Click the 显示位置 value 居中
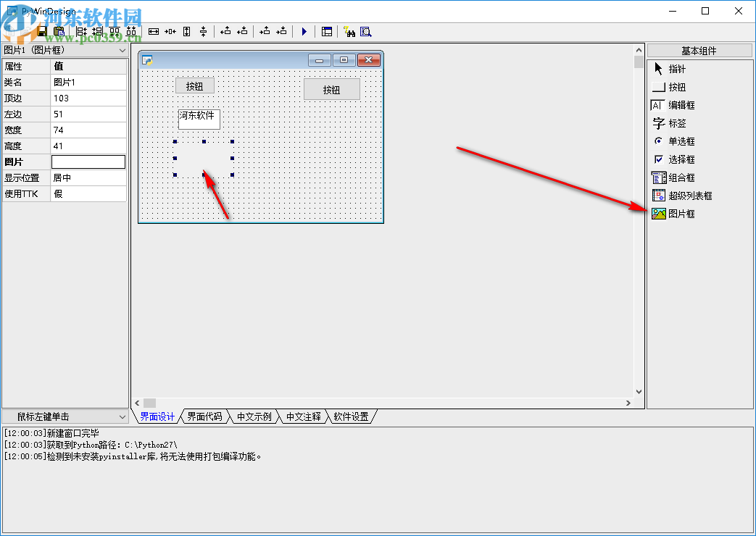Viewport: 756px width, 536px height. tap(88, 178)
